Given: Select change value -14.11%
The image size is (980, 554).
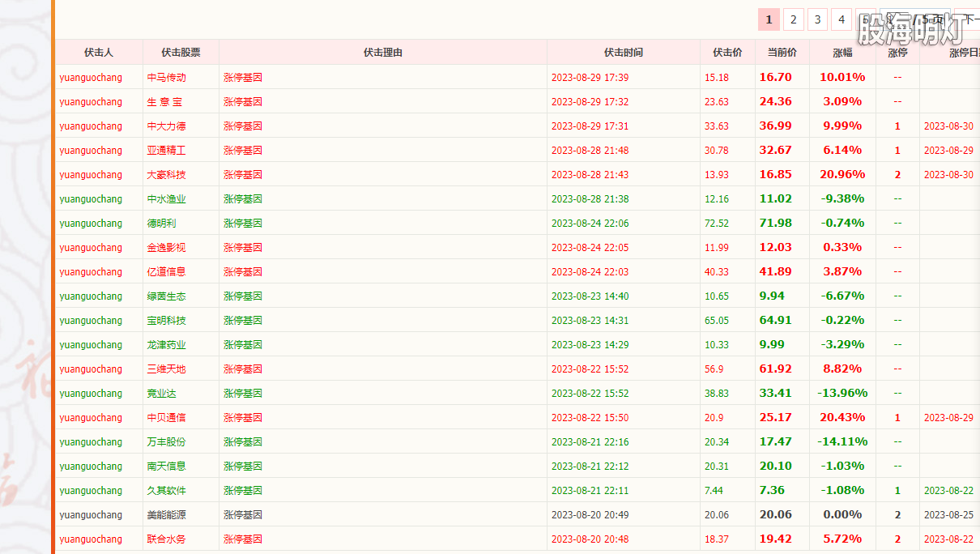Looking at the screenshot, I should click(842, 442).
